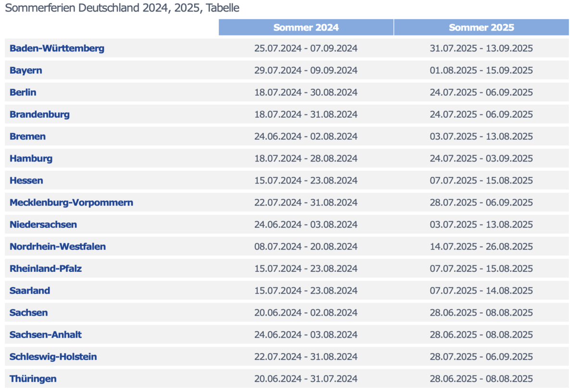Click the Sommer 2025 column header
Viewport: 577px width, 392px height.
pyautogui.click(x=481, y=27)
